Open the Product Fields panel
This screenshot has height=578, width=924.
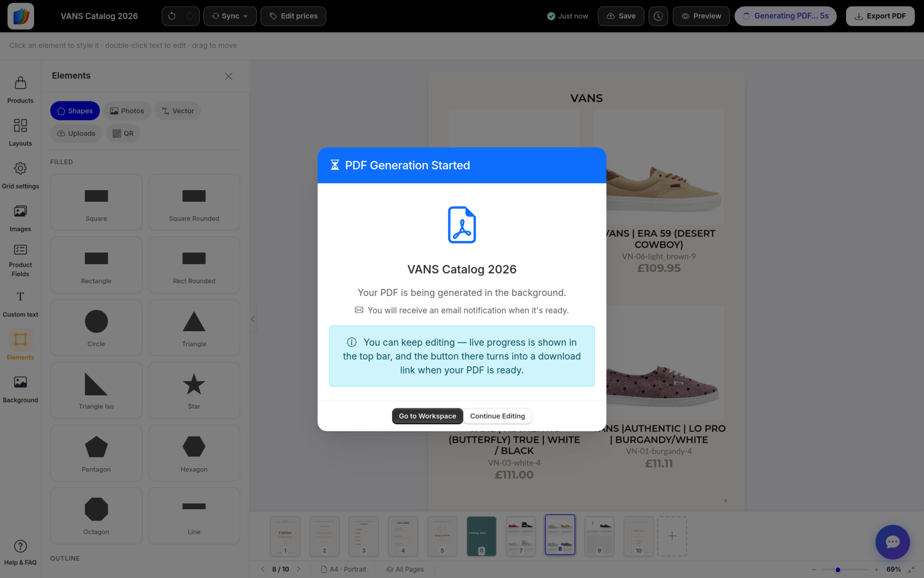click(20, 261)
